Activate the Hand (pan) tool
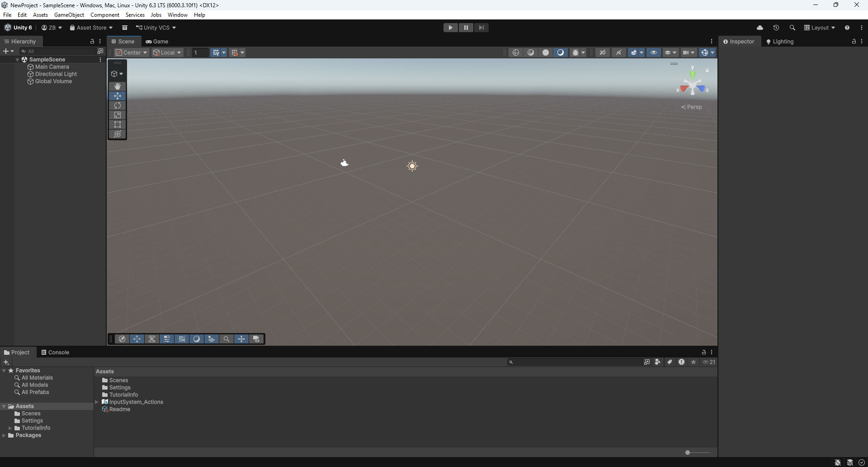Viewport: 868px width, 467px height. point(117,86)
